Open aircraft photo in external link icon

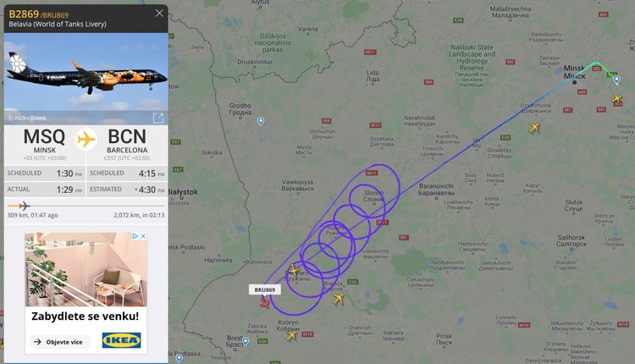click(158, 118)
